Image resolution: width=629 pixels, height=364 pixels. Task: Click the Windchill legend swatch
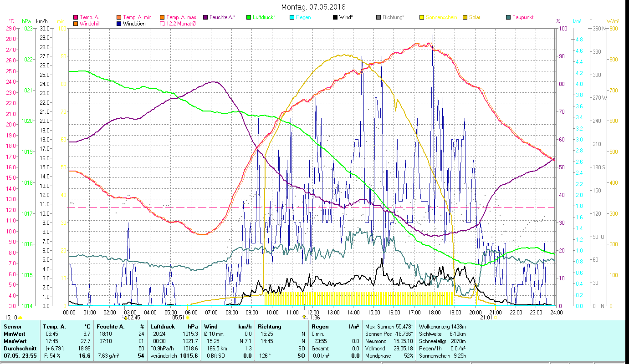[76, 23]
